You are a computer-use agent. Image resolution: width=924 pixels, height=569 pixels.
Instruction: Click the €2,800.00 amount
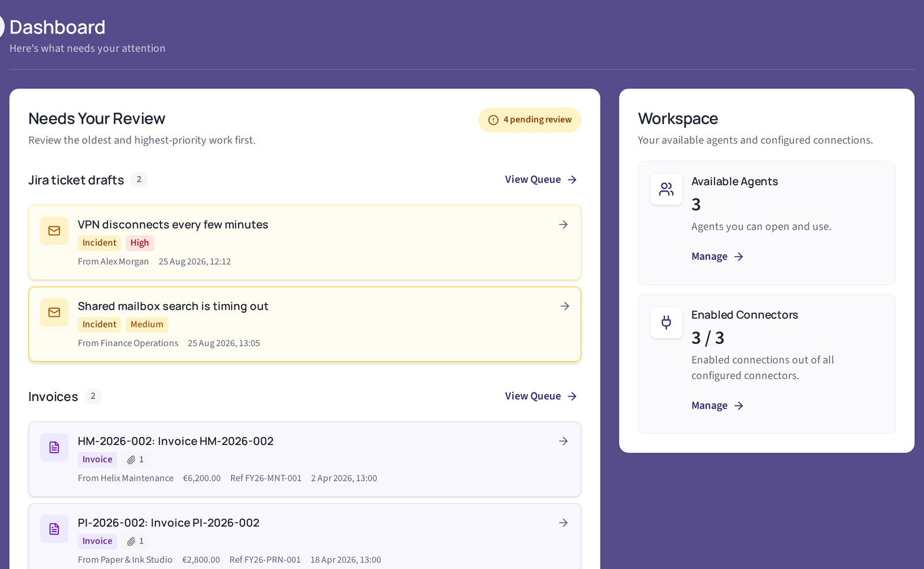[x=201, y=560]
